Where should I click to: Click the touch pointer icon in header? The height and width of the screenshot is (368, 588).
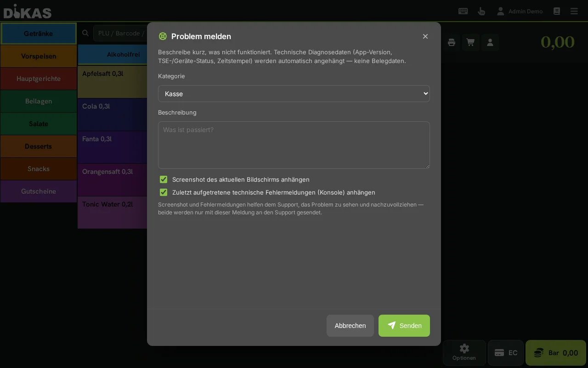coord(481,11)
